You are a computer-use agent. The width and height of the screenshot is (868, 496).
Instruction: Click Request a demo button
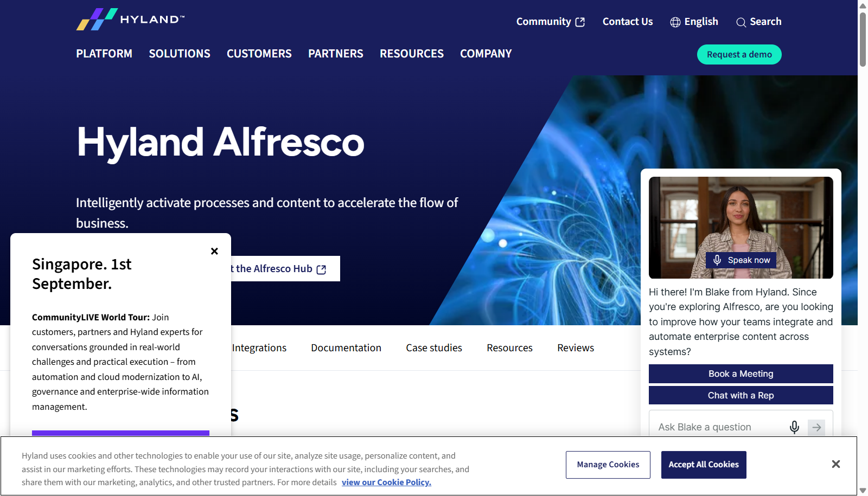739,54
